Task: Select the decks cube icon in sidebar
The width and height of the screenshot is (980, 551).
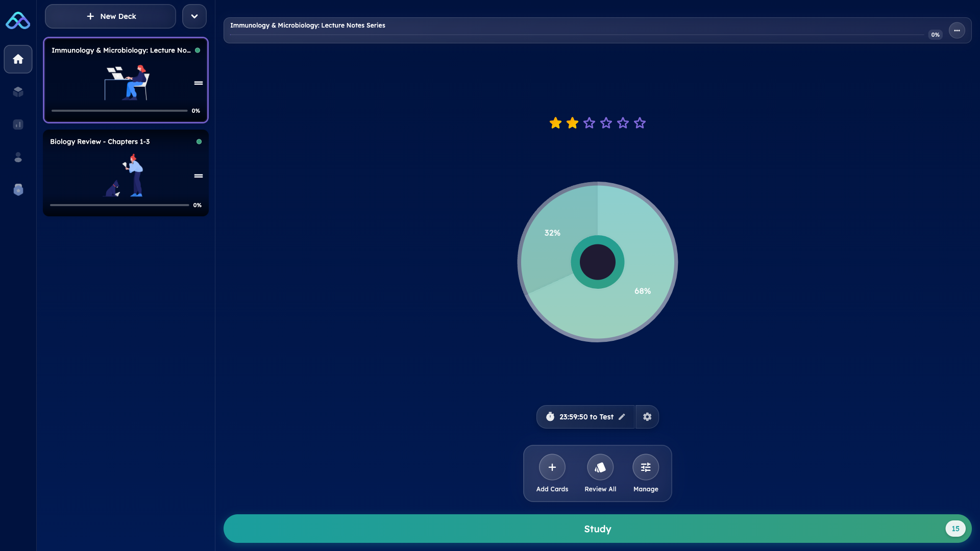Action: coord(18,92)
